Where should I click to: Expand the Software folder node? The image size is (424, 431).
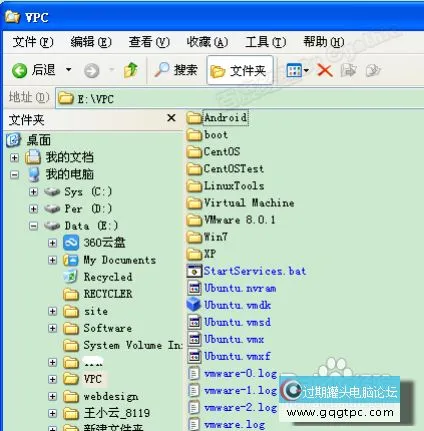(52, 328)
